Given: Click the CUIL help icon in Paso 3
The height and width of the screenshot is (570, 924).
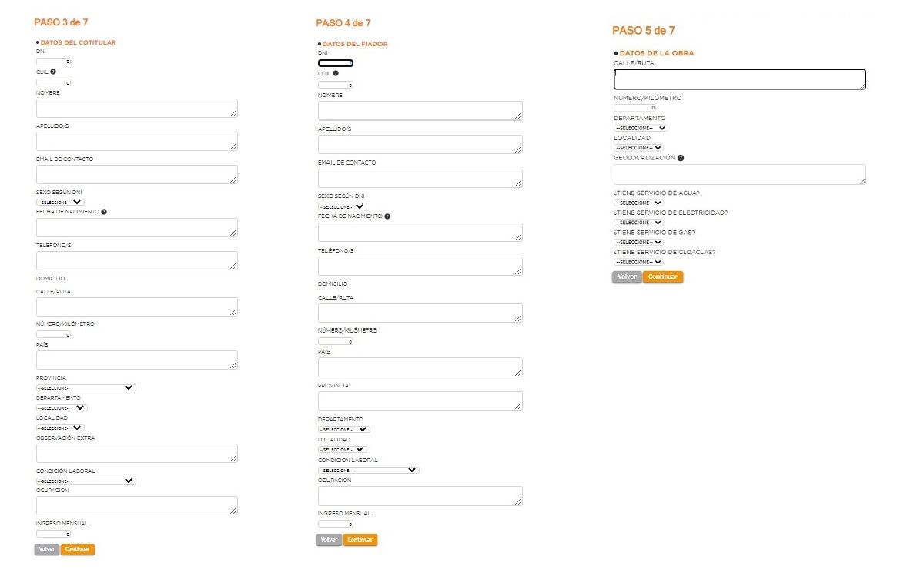Looking at the screenshot, I should (53, 72).
